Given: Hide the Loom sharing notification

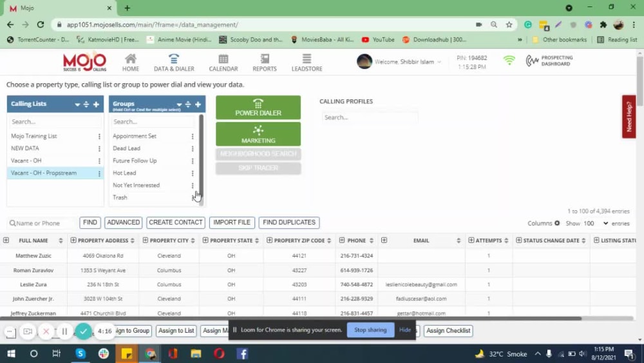Looking at the screenshot, I should (404, 330).
